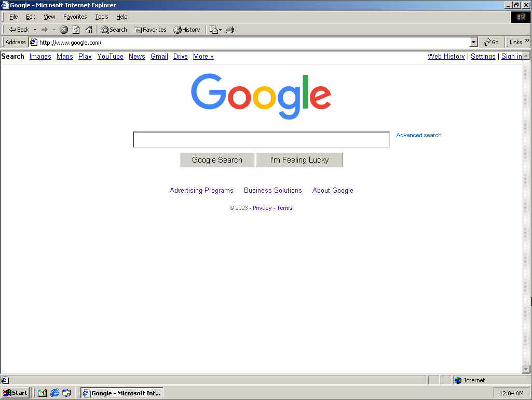Click Show Desktop quick launch icon

click(x=43, y=393)
